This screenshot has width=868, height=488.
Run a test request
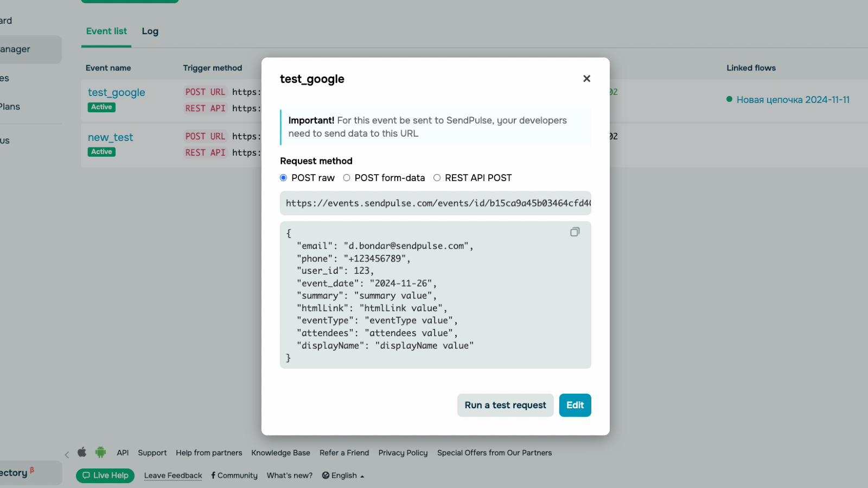(505, 405)
